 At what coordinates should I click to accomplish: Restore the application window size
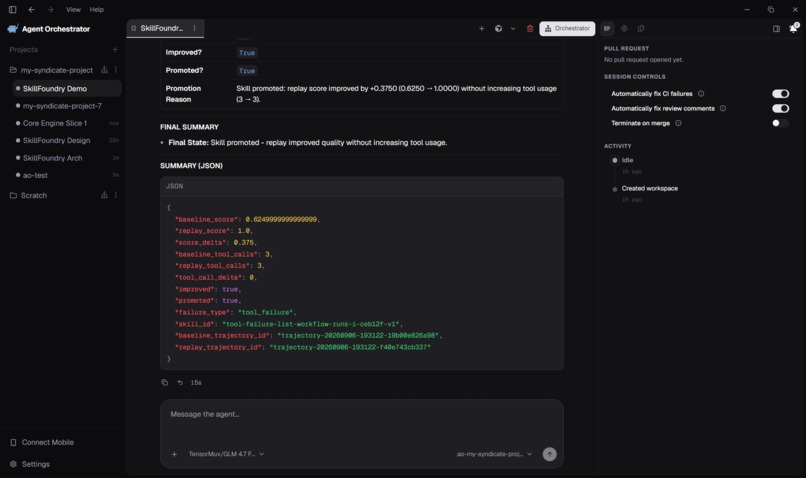point(771,9)
